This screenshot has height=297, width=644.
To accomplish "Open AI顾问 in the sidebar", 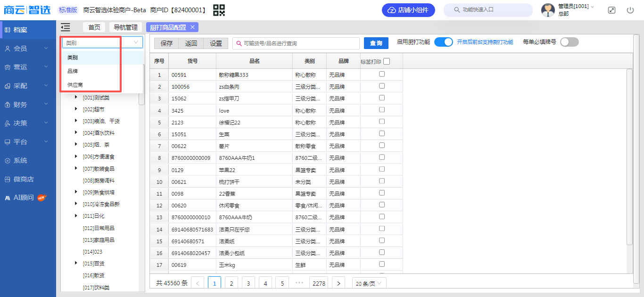I will click(23, 198).
